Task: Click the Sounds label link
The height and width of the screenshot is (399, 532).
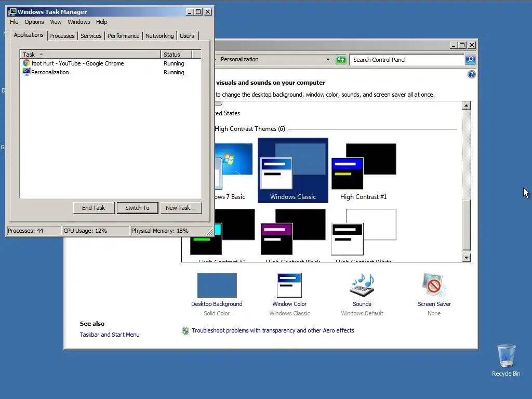Action: pos(362,304)
